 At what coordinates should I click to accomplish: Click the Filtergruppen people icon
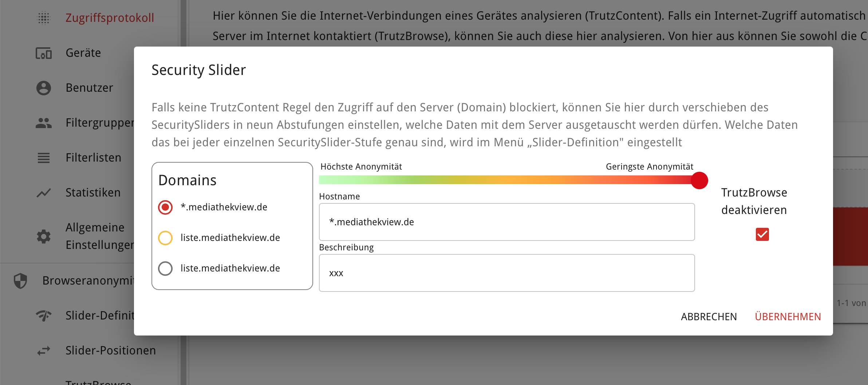(x=44, y=123)
